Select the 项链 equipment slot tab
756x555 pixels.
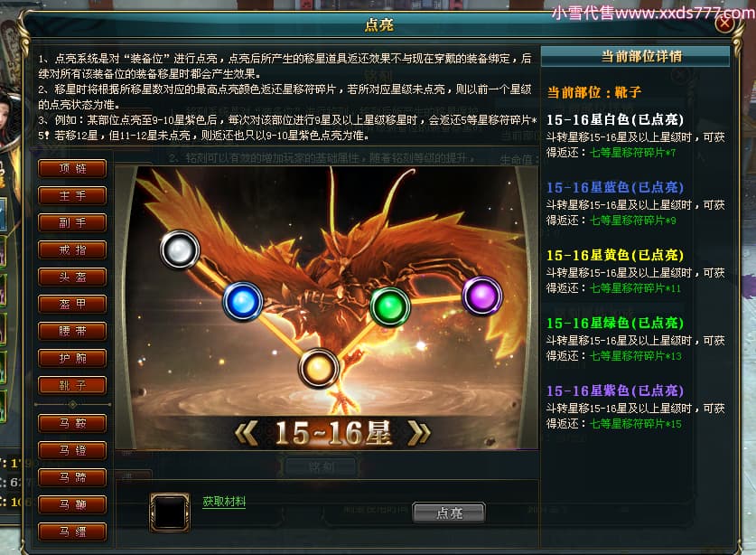click(72, 168)
